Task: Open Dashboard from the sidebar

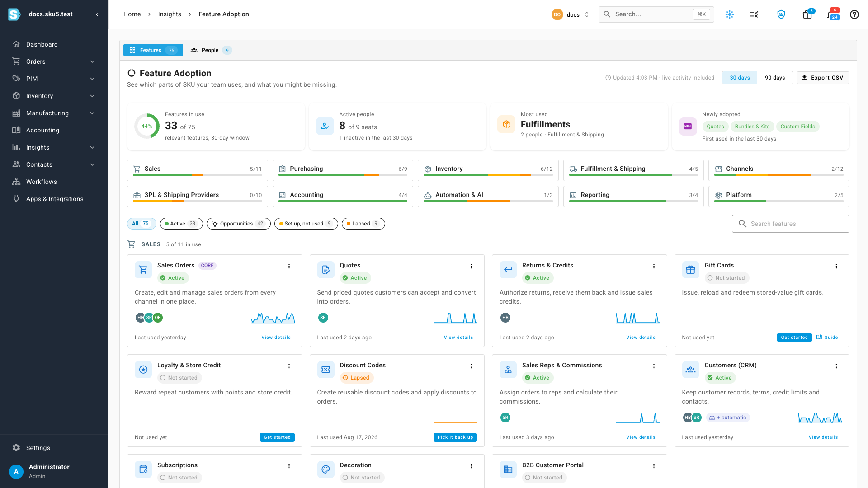Action: pyautogui.click(x=54, y=44)
